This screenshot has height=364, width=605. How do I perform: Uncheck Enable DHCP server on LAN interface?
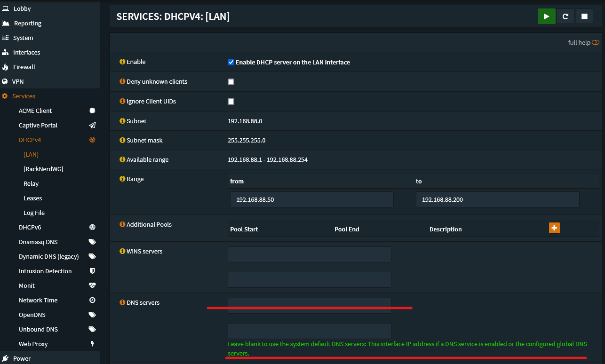231,62
